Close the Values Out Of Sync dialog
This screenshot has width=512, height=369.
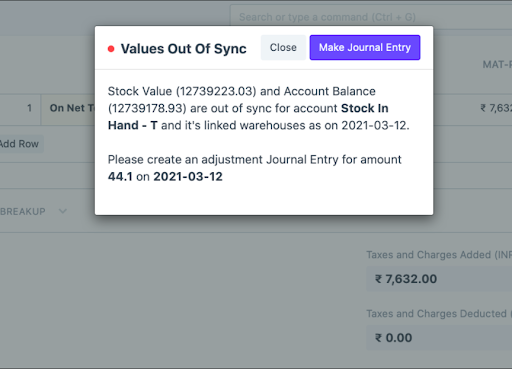[x=283, y=48]
